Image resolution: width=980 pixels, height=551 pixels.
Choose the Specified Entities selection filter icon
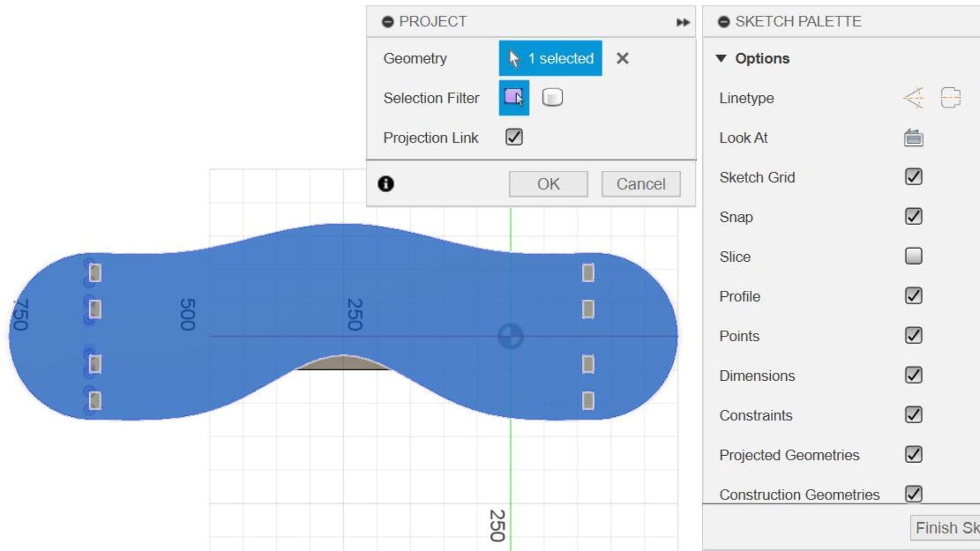(514, 97)
